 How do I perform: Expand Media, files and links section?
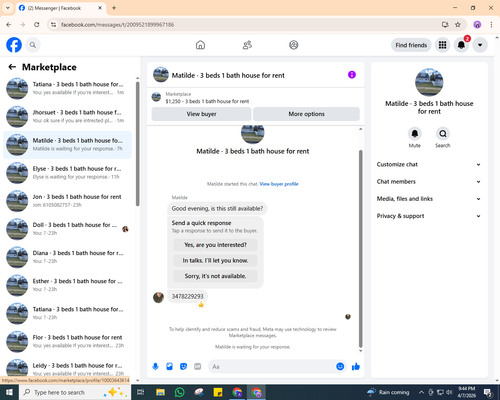point(429,199)
